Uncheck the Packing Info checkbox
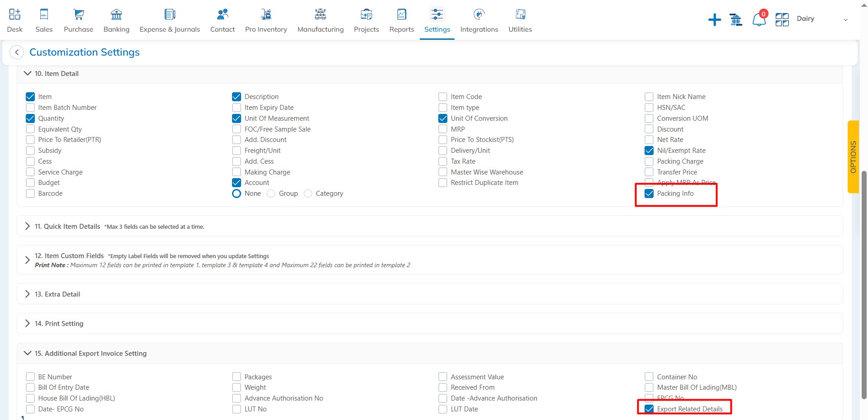868x420 pixels. click(649, 193)
